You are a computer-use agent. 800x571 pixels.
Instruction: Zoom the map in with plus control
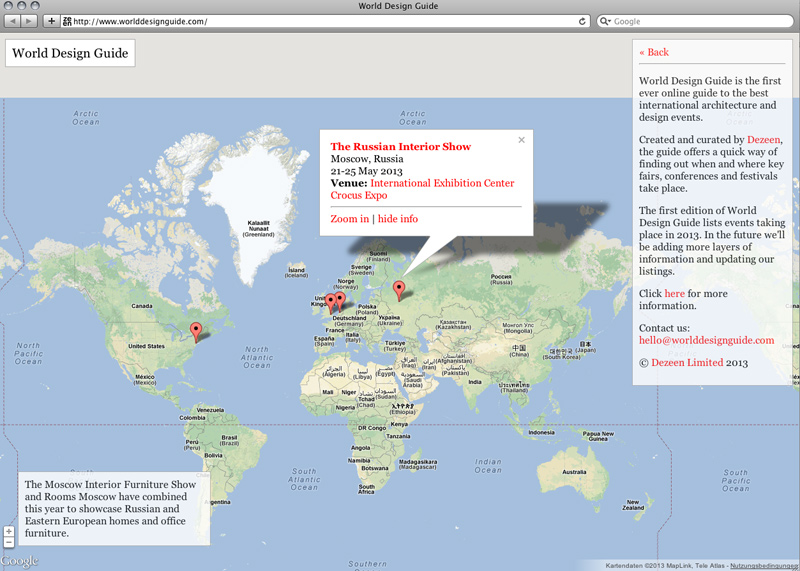[9, 531]
